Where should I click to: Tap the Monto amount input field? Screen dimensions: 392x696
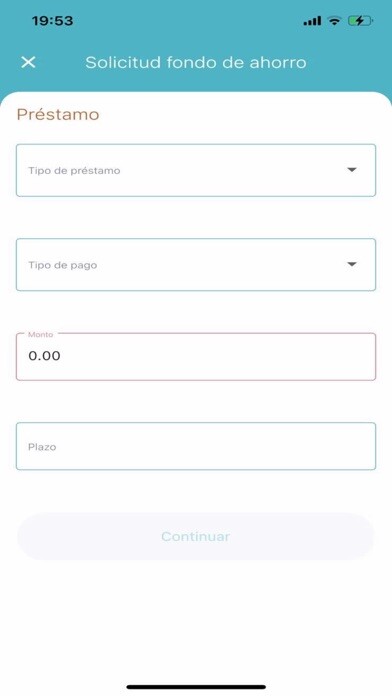(x=196, y=357)
